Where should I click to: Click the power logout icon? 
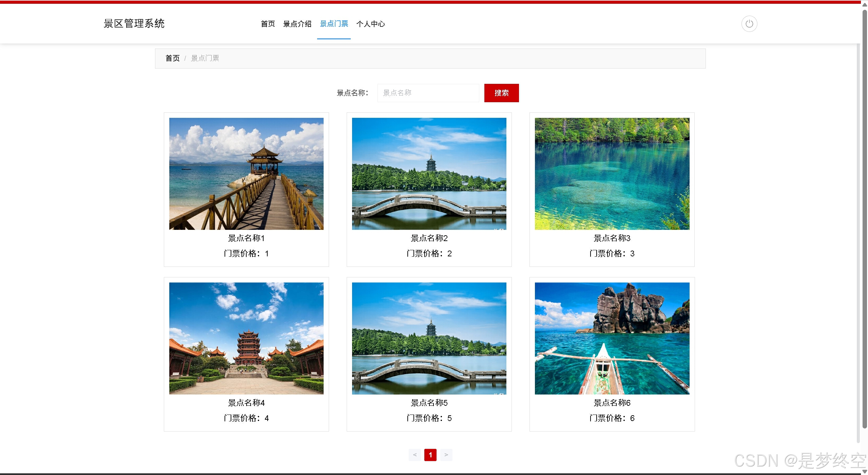749,24
